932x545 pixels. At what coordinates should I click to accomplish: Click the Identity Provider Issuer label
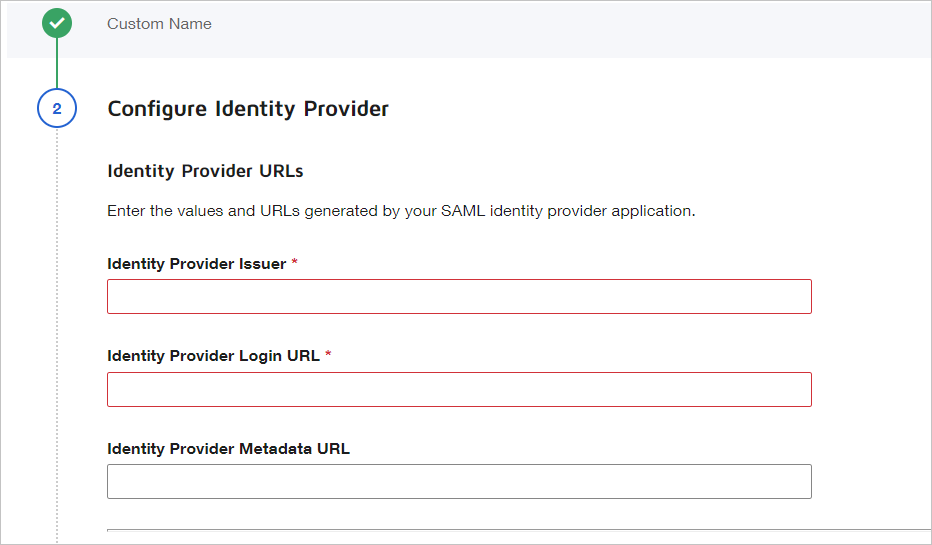coord(197,264)
